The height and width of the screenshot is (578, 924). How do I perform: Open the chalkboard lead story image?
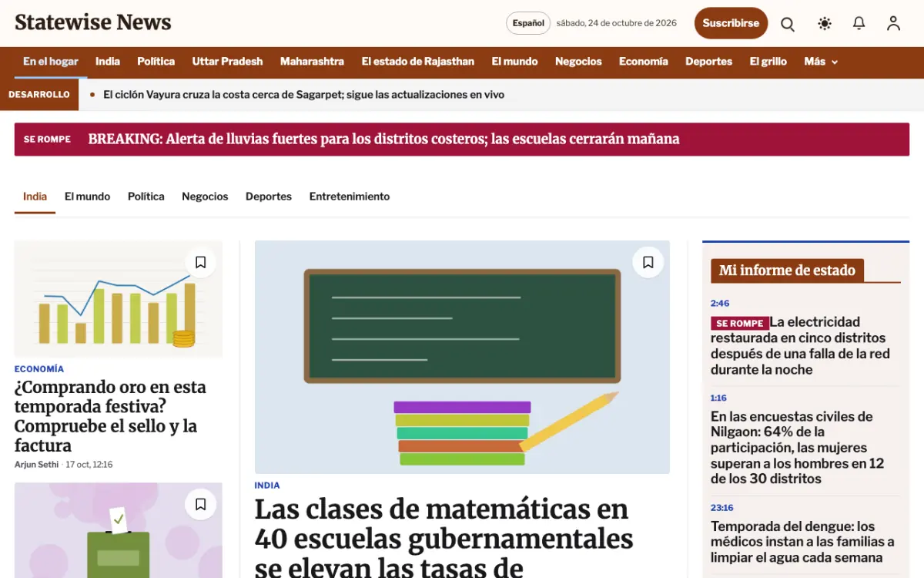[462, 357]
